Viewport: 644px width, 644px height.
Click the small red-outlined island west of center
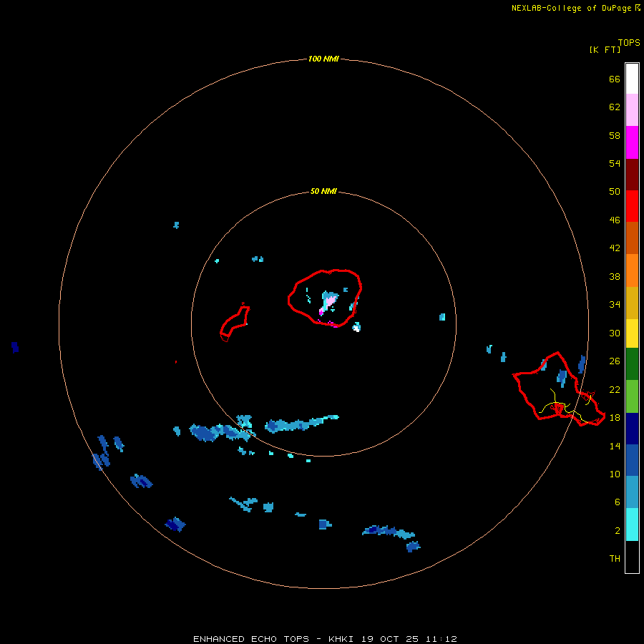coord(235,323)
